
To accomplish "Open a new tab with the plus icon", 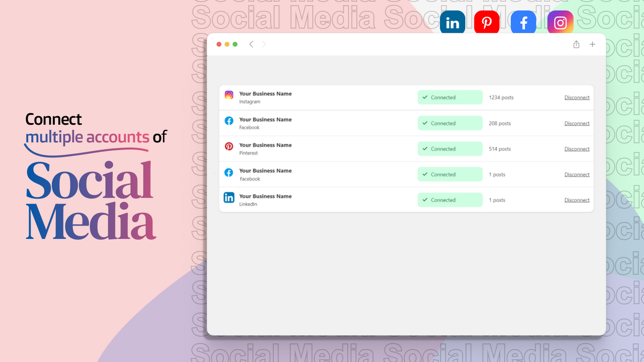I will click(x=592, y=44).
